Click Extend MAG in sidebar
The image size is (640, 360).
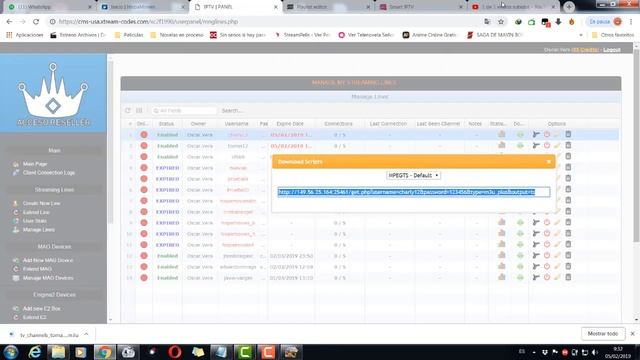tap(37, 269)
